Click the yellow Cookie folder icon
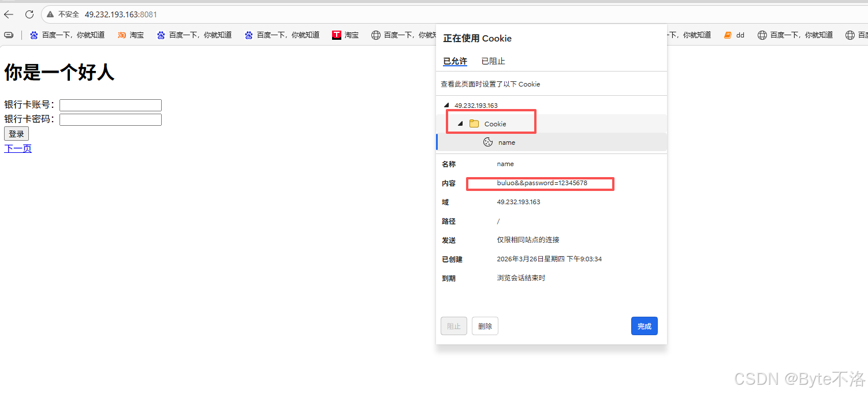The height and width of the screenshot is (394, 868). click(x=474, y=124)
